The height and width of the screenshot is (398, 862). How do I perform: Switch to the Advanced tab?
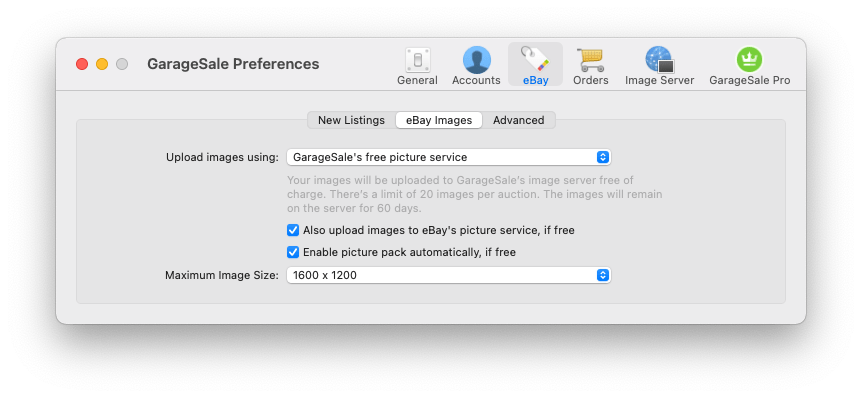(518, 120)
